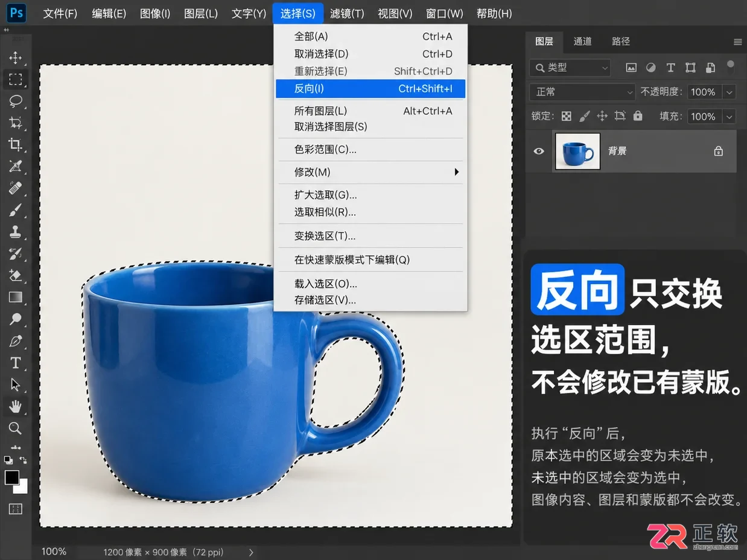The image size is (747, 560).
Task: Select the Zoom tool
Action: pyautogui.click(x=16, y=428)
